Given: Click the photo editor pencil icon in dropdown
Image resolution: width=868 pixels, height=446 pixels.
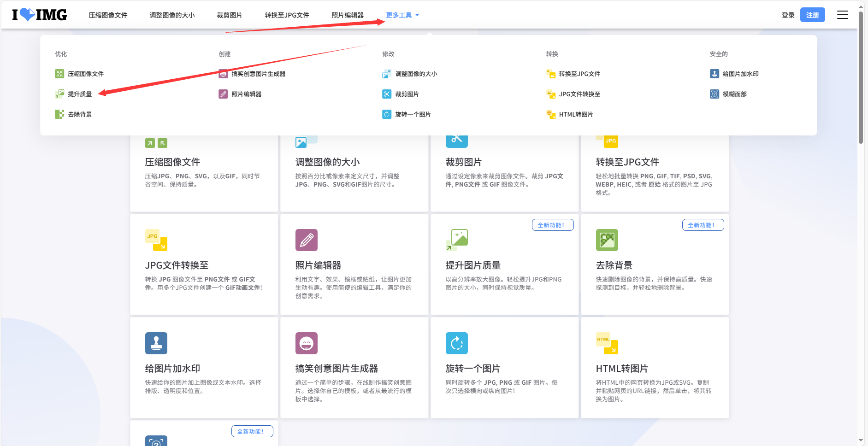Looking at the screenshot, I should (x=223, y=94).
